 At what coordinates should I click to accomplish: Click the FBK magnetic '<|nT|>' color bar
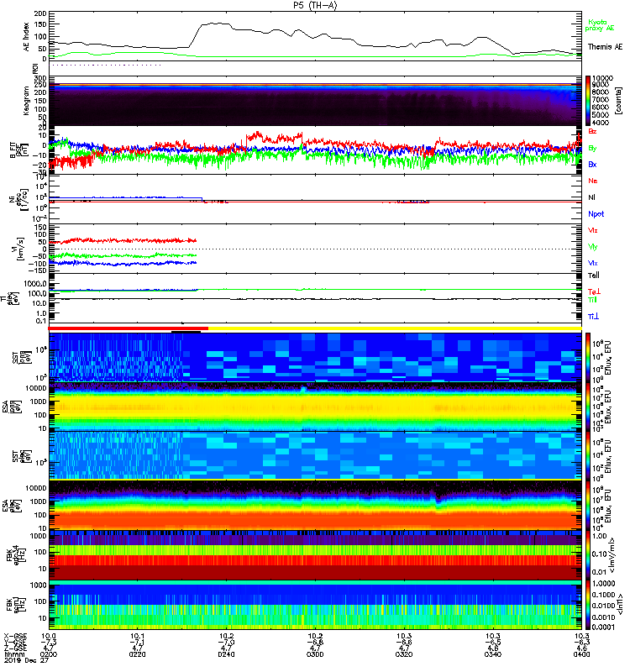[x=588, y=605]
